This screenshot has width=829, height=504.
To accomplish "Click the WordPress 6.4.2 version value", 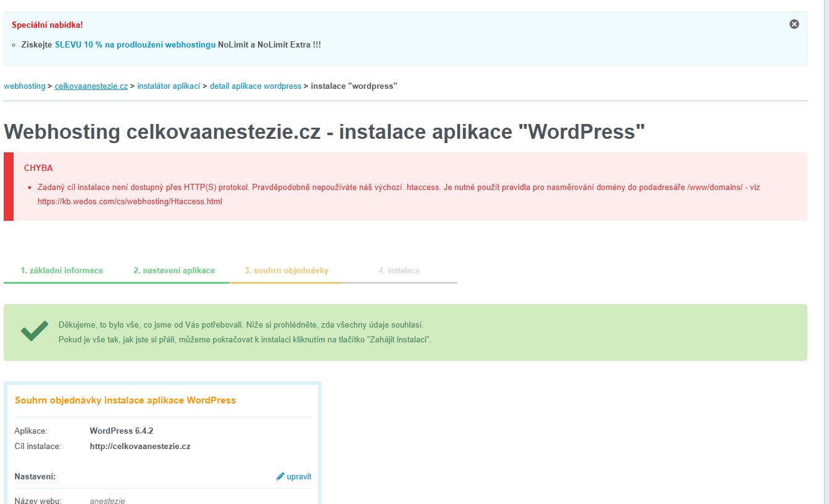I will pyautogui.click(x=121, y=431).
